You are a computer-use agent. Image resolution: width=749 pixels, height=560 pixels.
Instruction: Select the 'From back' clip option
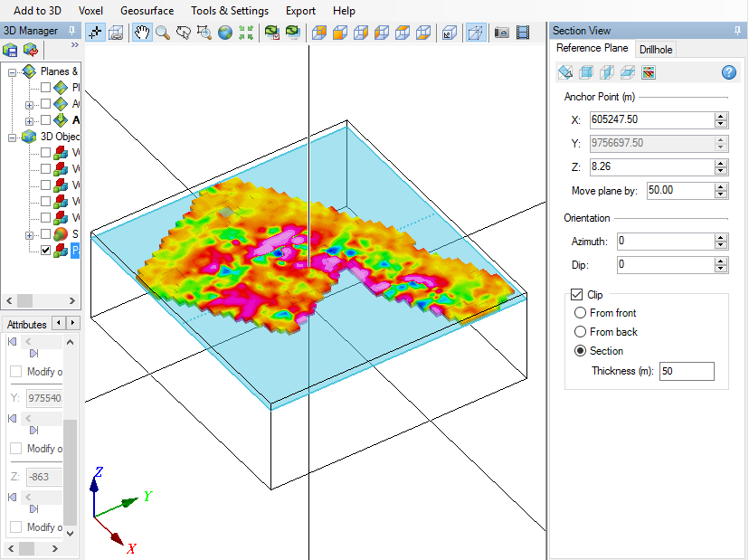coord(580,332)
